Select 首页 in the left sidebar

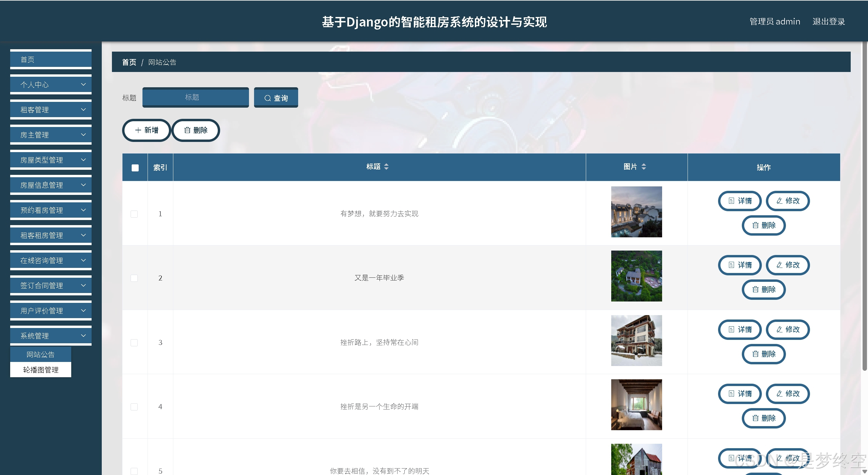tap(51, 59)
